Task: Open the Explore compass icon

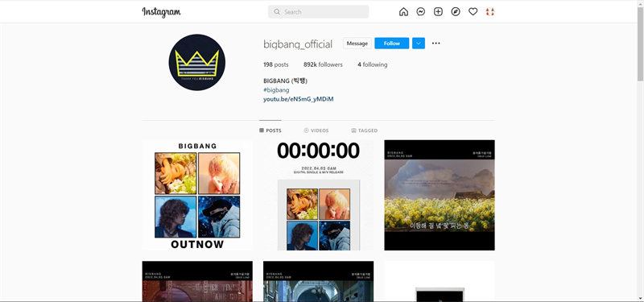Action: point(456,12)
